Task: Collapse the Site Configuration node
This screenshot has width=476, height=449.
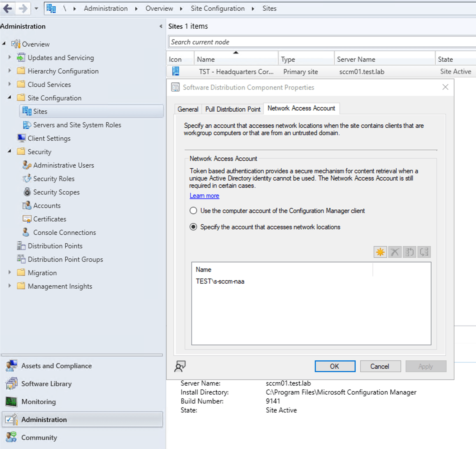Action: [10, 97]
